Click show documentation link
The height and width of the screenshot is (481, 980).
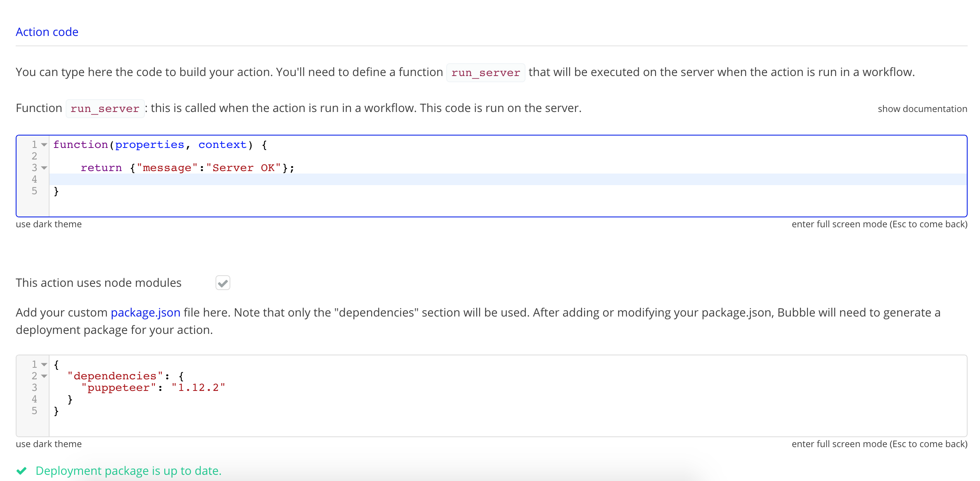click(x=922, y=109)
